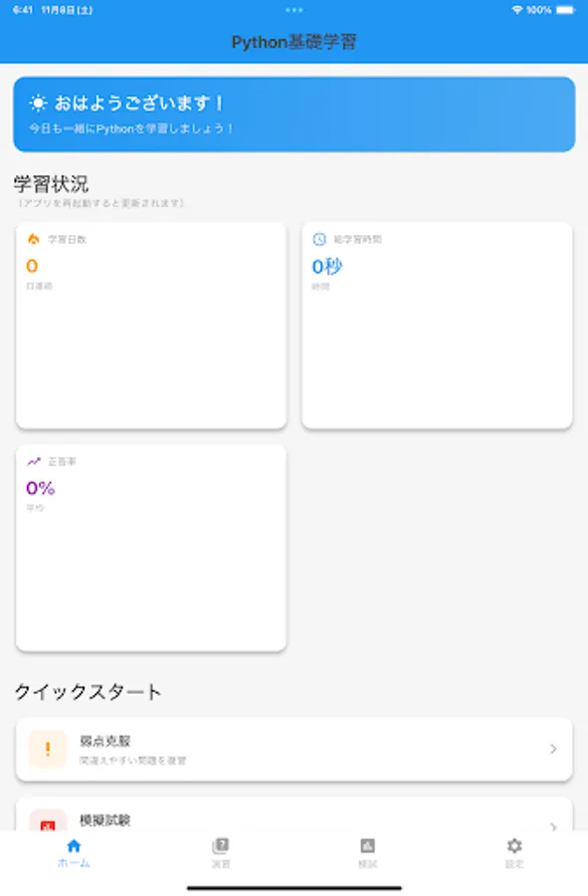The width and height of the screenshot is (588, 896).
Task: Tap the greeting banner おはようございます！
Action: click(294, 113)
